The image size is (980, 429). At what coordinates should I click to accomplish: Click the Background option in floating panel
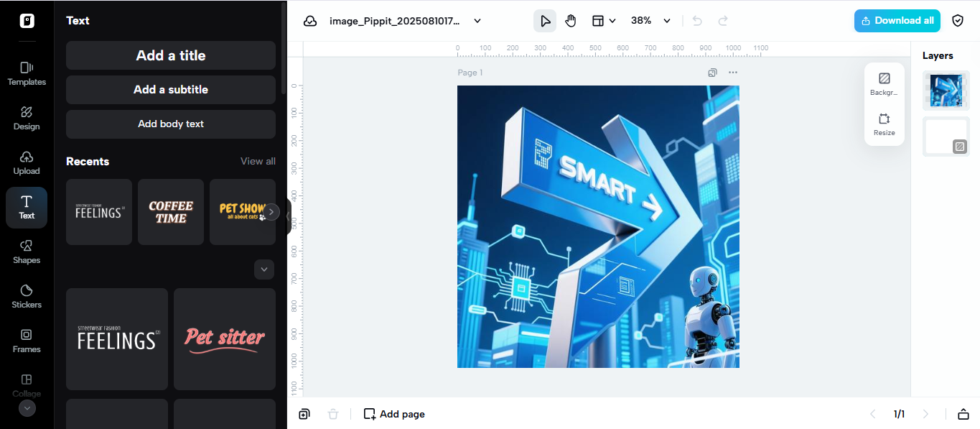[x=884, y=83]
